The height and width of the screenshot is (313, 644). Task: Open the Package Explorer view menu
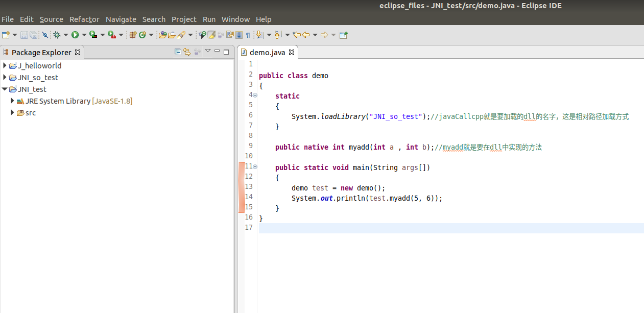[207, 51]
